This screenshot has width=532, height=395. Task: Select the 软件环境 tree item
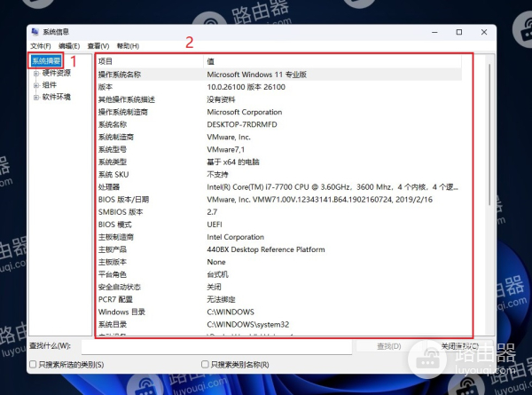(x=57, y=97)
